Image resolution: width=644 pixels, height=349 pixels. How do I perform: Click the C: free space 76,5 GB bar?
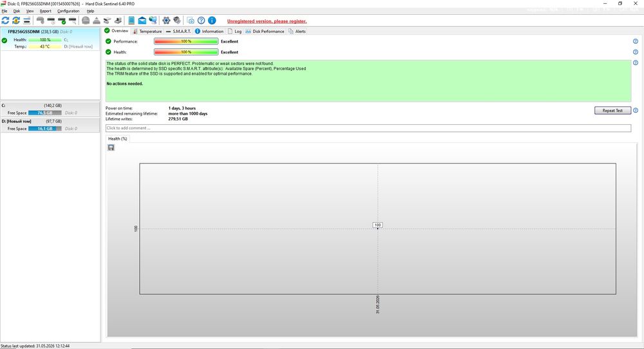45,113
